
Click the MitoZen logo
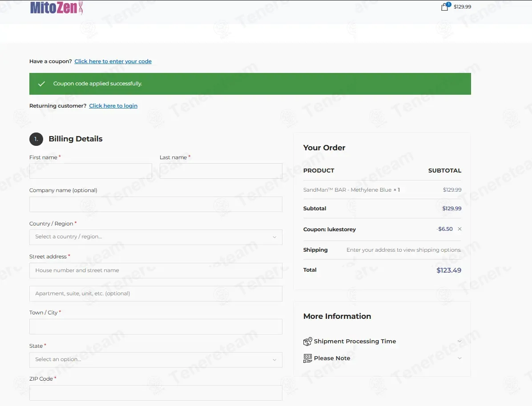pyautogui.click(x=56, y=8)
